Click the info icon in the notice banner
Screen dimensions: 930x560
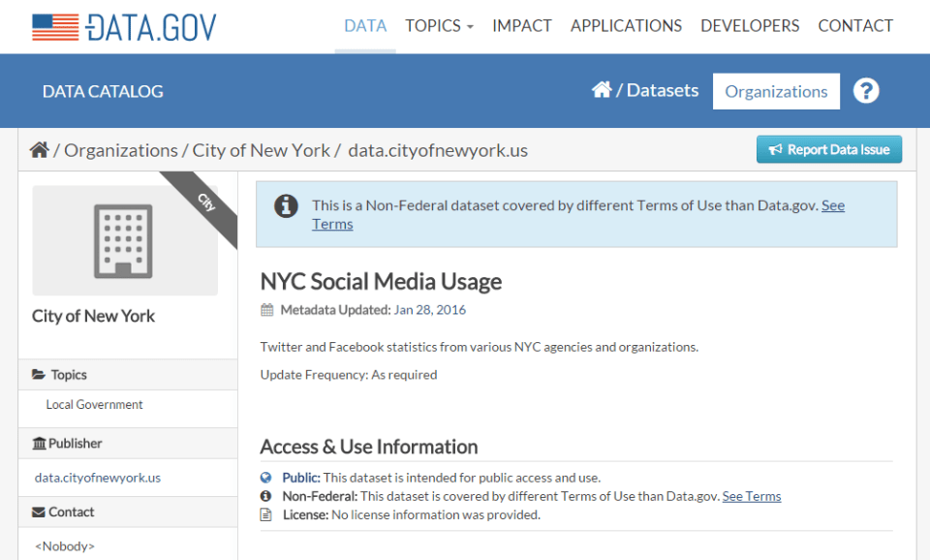tap(286, 206)
